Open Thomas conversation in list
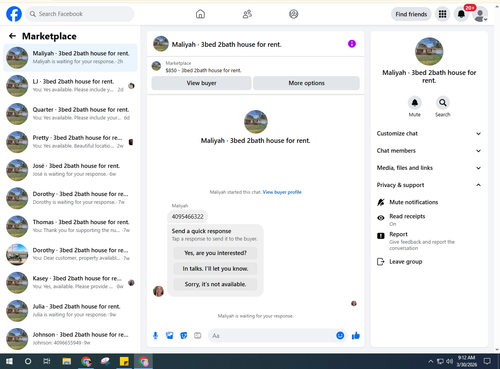 coord(70,226)
